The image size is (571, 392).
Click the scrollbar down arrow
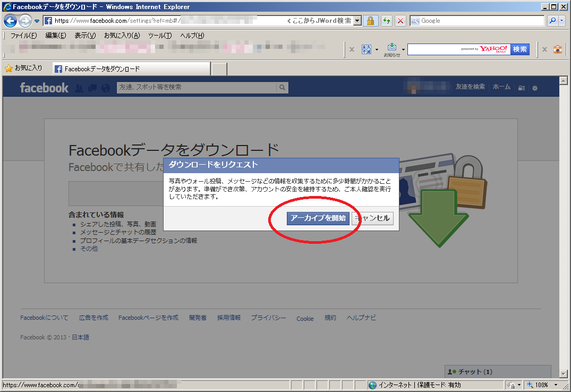(564, 374)
